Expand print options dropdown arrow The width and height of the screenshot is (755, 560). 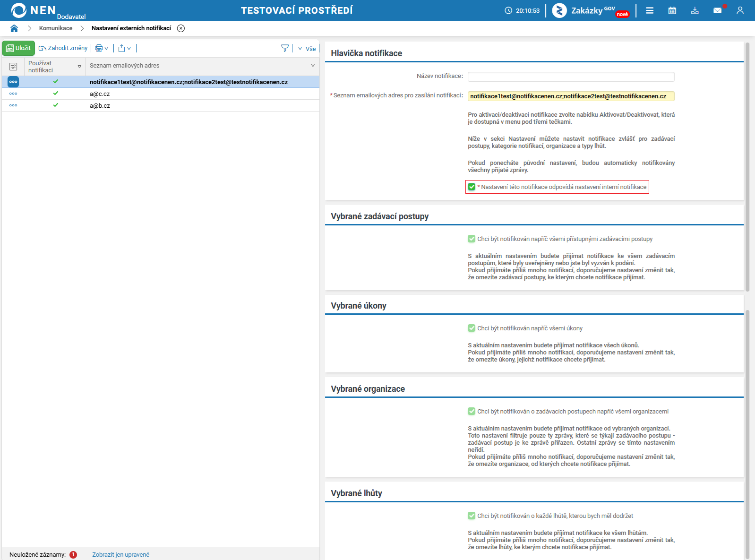coord(107,48)
